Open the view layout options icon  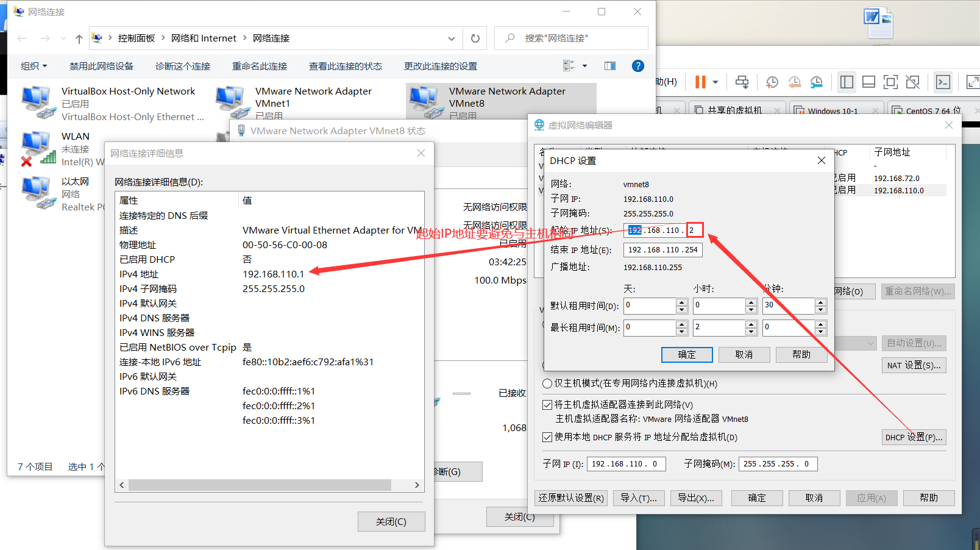(569, 66)
